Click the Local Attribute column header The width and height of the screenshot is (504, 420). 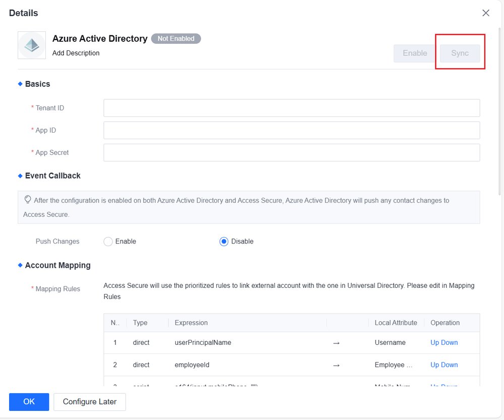pyautogui.click(x=396, y=323)
